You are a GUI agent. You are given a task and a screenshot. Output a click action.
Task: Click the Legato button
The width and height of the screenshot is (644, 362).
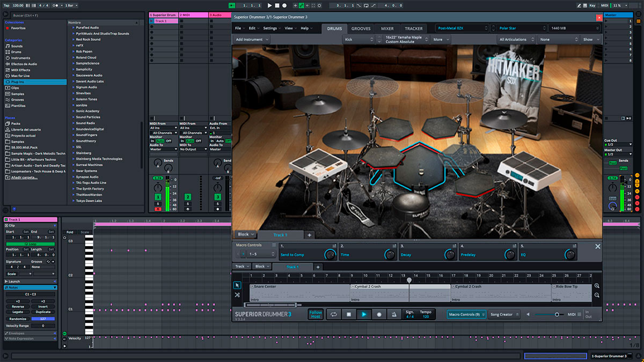tap(18, 312)
